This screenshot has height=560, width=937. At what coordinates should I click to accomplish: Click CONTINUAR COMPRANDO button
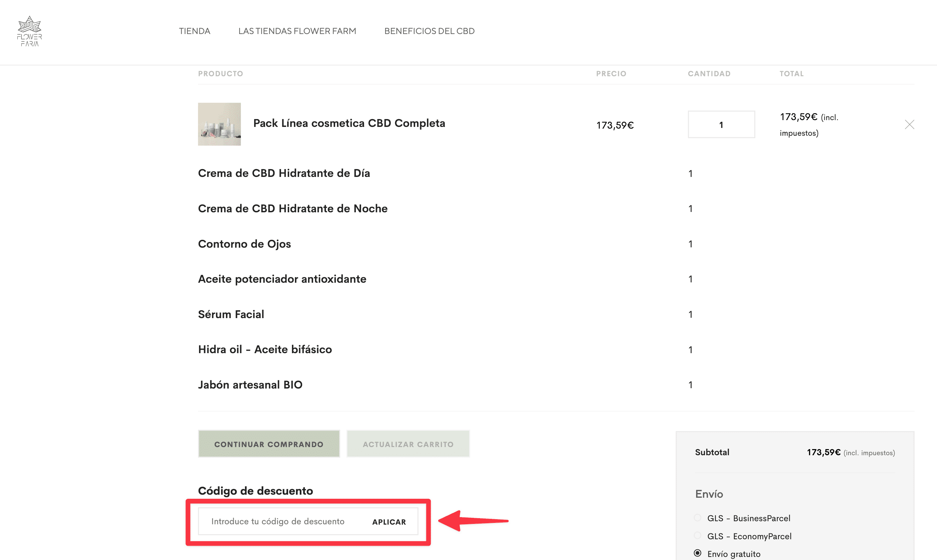[x=269, y=444]
